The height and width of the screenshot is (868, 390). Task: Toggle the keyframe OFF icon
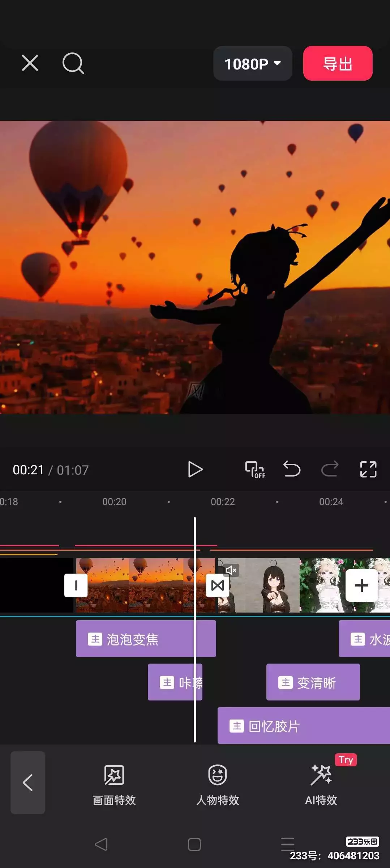255,470
